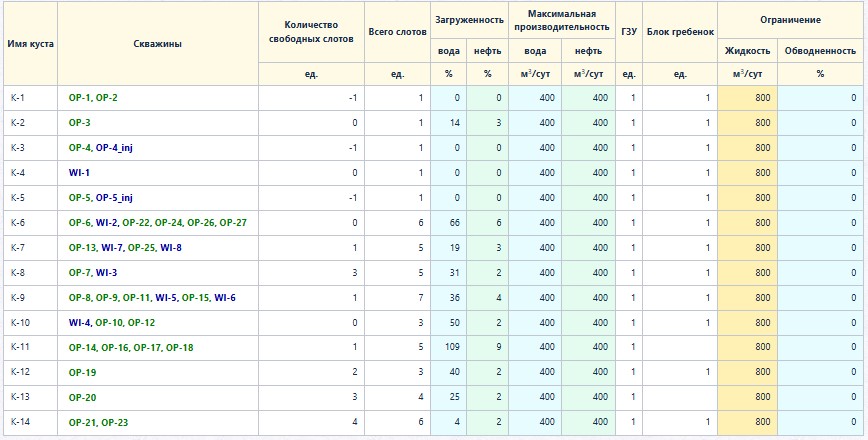Click water load value 66 in row K-6

pos(455,222)
